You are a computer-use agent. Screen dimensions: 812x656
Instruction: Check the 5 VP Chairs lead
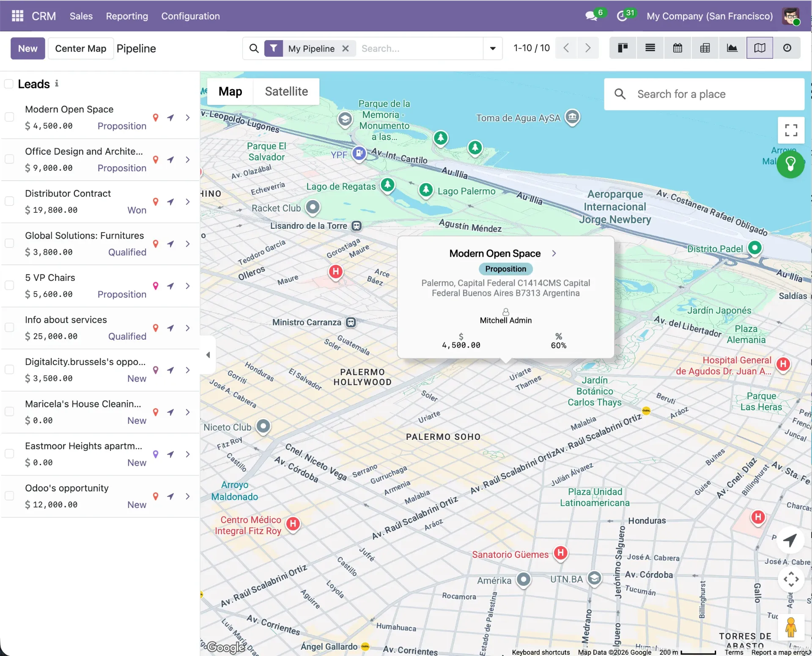pyautogui.click(x=9, y=285)
